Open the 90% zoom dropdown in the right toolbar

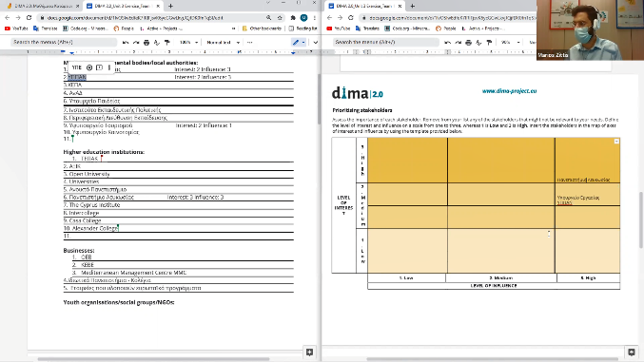click(511, 42)
